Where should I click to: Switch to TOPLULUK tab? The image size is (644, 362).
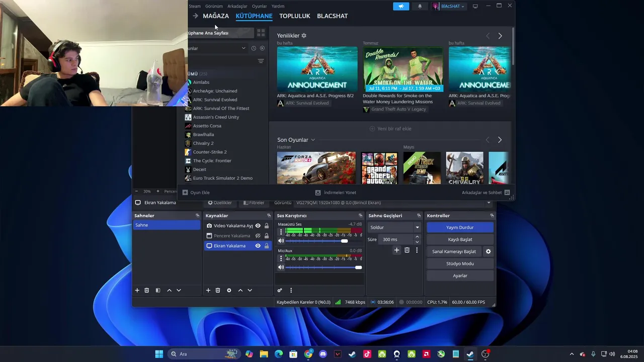pos(295,16)
